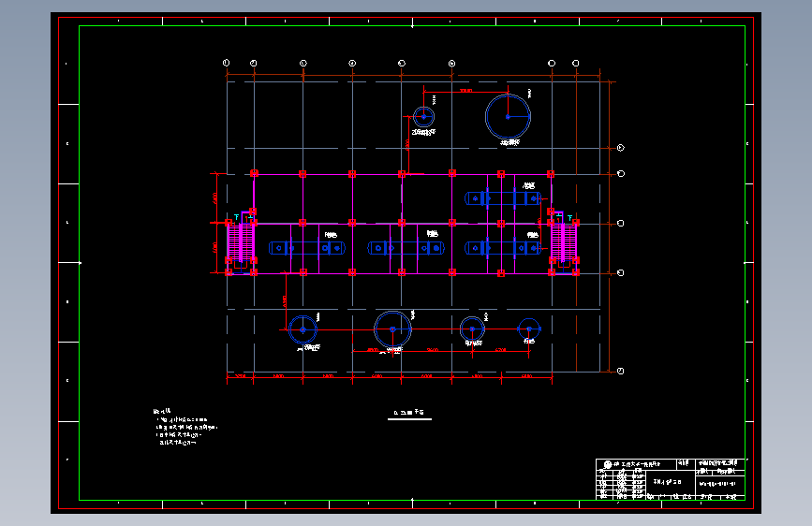Select the middle horizontal vessel in the lower bay
The width and height of the screenshot is (812, 526).
(406, 248)
